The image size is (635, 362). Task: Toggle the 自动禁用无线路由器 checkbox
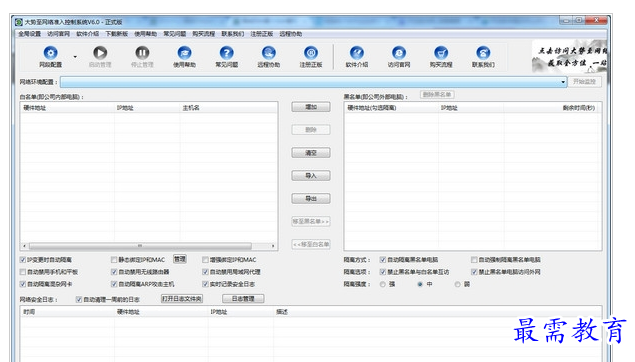(114, 272)
